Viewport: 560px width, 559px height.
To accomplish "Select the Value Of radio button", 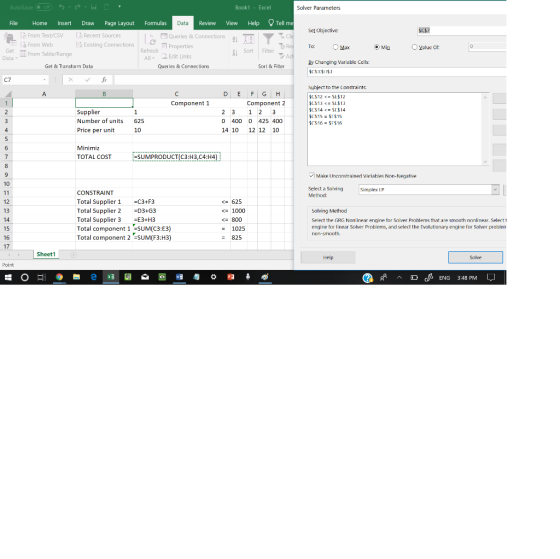I will pyautogui.click(x=414, y=47).
